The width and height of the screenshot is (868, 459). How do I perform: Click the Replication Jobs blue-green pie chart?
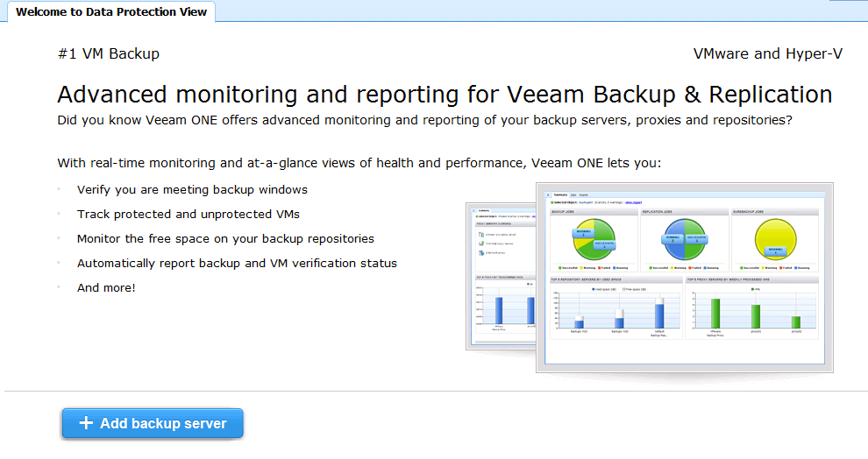tap(685, 239)
